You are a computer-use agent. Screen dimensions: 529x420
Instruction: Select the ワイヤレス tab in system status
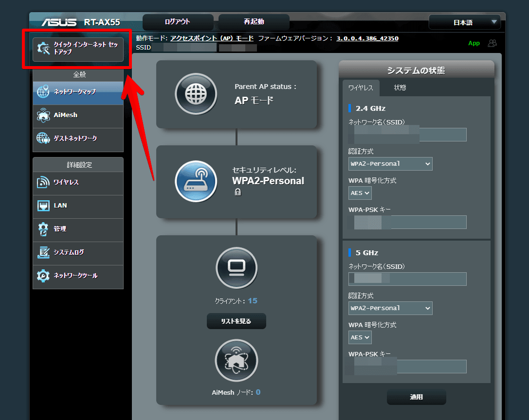click(x=361, y=88)
